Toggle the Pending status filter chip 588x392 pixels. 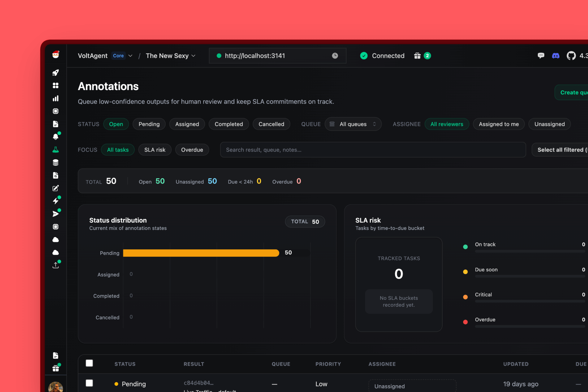tap(149, 124)
